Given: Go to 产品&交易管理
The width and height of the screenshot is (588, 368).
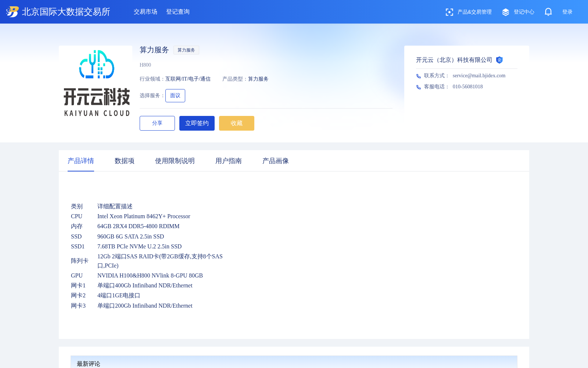Looking at the screenshot, I should [x=474, y=12].
